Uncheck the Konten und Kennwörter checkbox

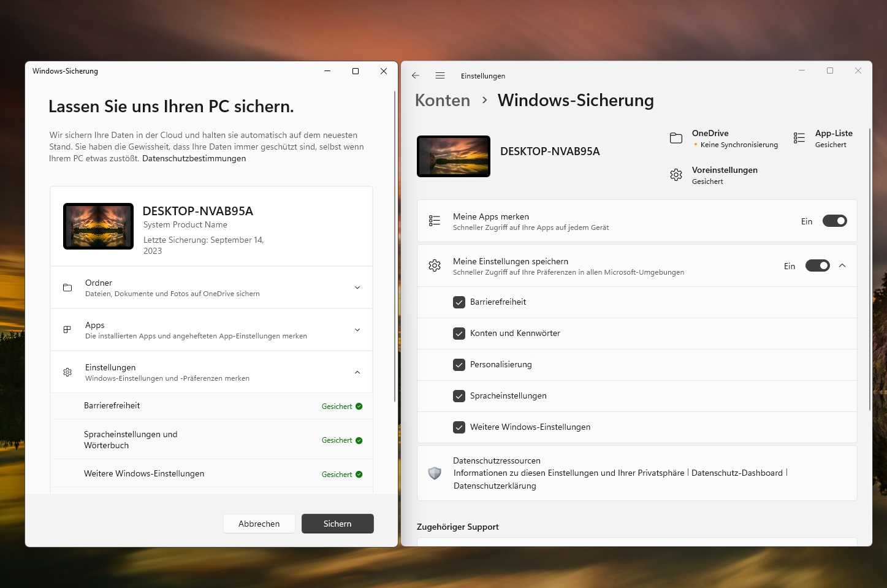click(x=459, y=334)
